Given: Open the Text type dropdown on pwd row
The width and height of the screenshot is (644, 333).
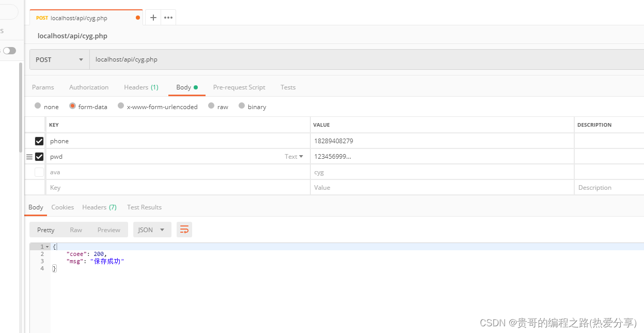Looking at the screenshot, I should coord(294,157).
